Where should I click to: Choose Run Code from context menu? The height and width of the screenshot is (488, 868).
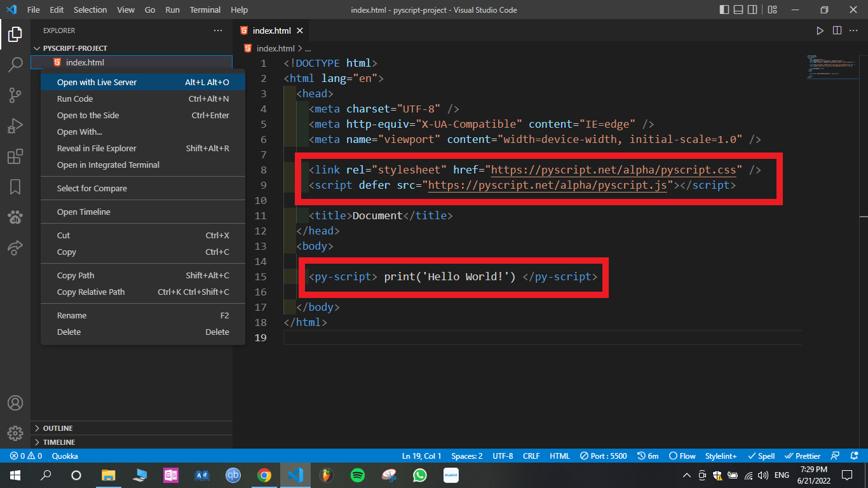pyautogui.click(x=143, y=98)
